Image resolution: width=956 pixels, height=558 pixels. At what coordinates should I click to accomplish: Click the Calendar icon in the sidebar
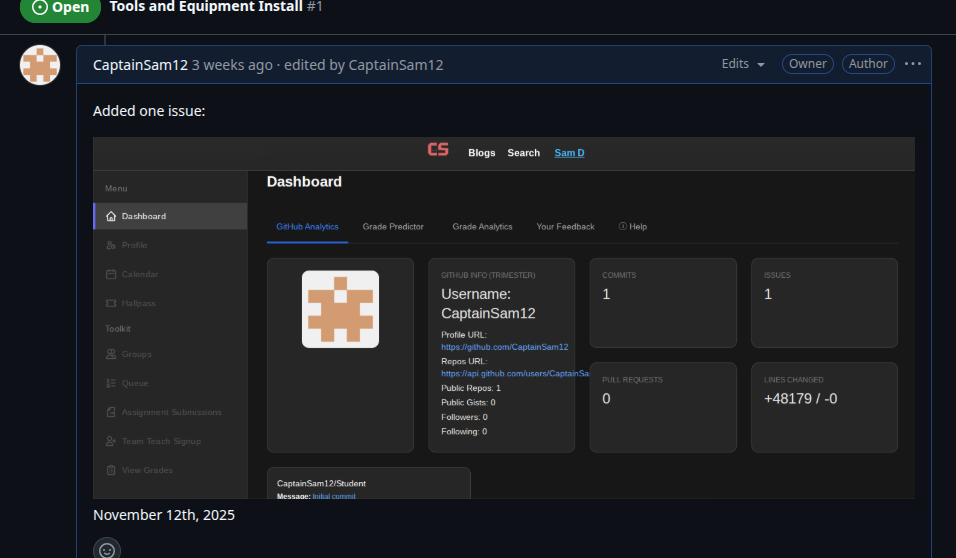pos(111,274)
